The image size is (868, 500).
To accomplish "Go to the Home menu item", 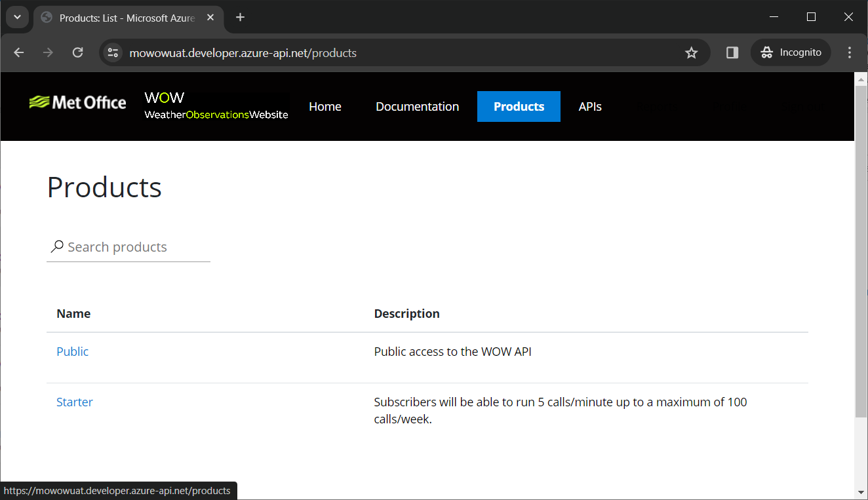I will [x=325, y=107].
